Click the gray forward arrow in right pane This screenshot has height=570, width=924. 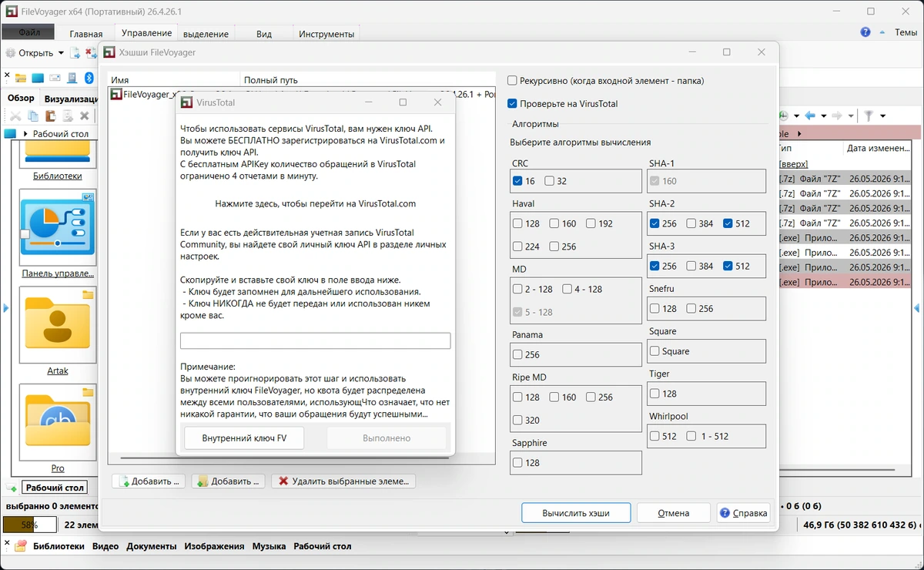[x=836, y=116]
